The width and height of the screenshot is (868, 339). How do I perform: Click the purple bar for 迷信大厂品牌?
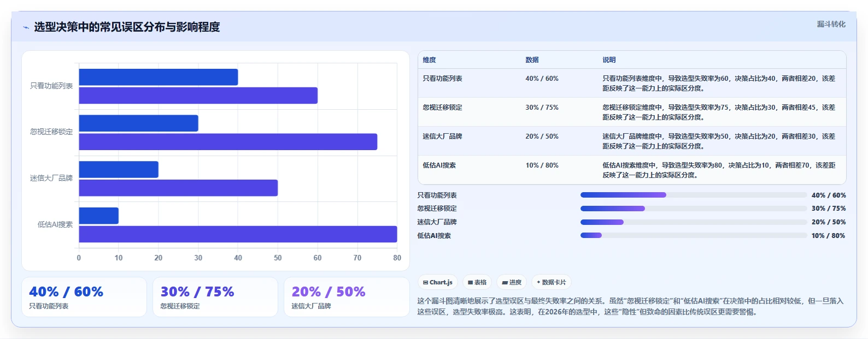tap(178, 188)
